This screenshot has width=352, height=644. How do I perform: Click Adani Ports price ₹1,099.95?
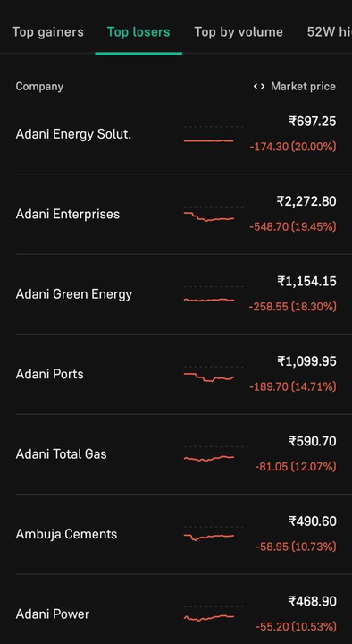[x=306, y=361]
